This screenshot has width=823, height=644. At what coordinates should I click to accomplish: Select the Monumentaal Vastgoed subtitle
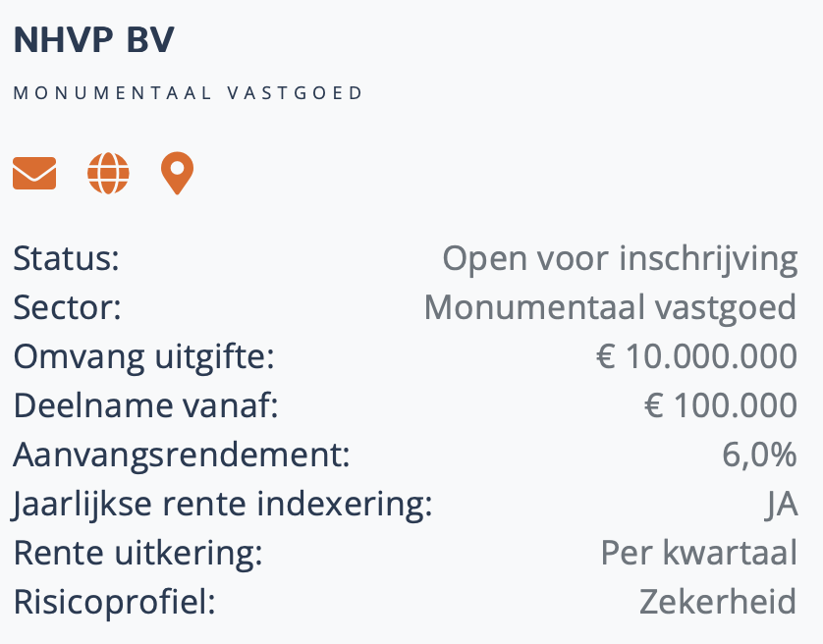189,93
